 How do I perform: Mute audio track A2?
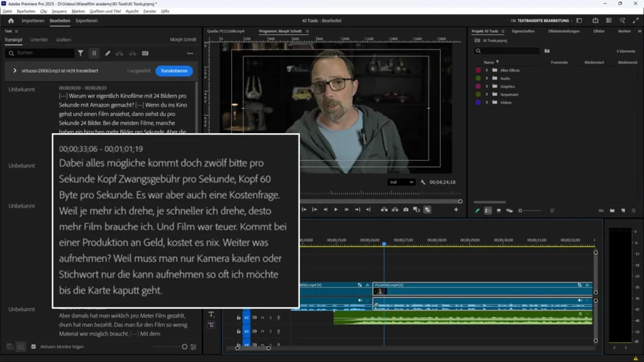point(263,317)
